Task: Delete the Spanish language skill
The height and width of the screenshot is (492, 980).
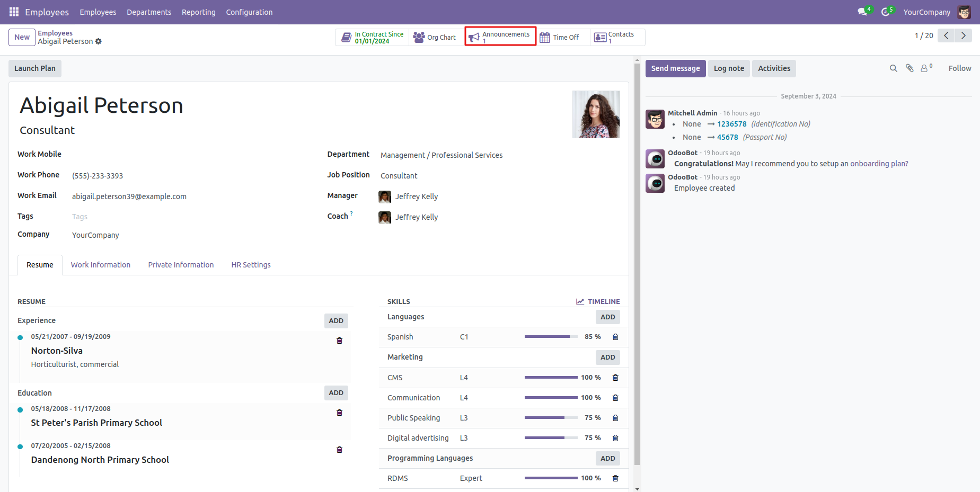Action: (x=615, y=337)
